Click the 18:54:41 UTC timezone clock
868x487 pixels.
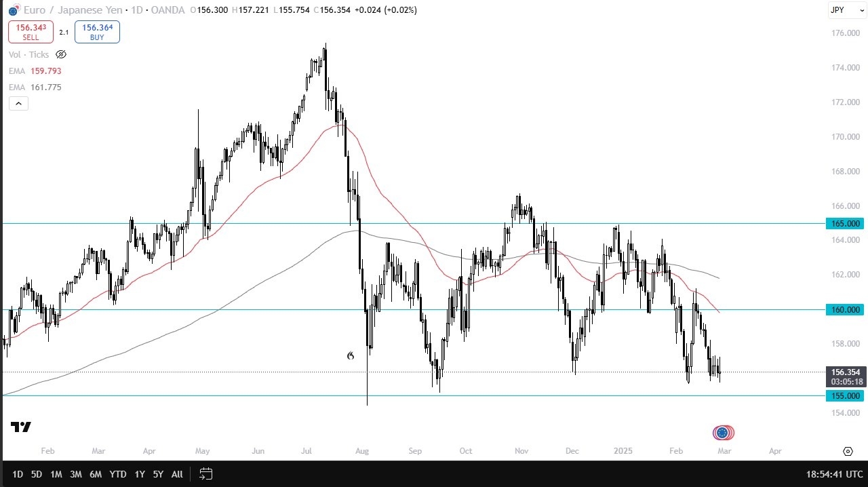835,474
